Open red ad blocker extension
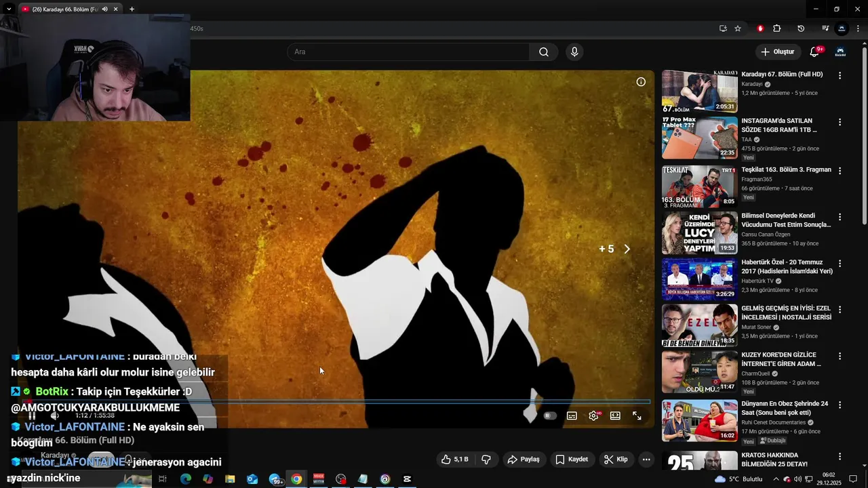Image resolution: width=868 pixels, height=488 pixels. (x=760, y=28)
